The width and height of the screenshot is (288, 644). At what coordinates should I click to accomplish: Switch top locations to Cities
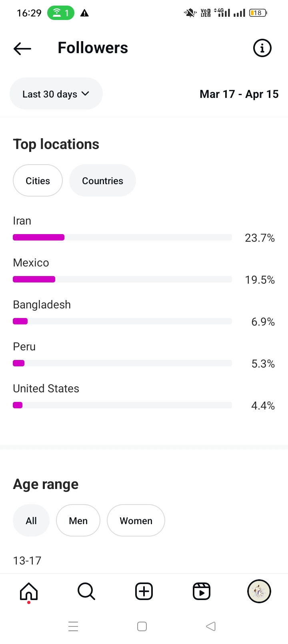(x=38, y=181)
